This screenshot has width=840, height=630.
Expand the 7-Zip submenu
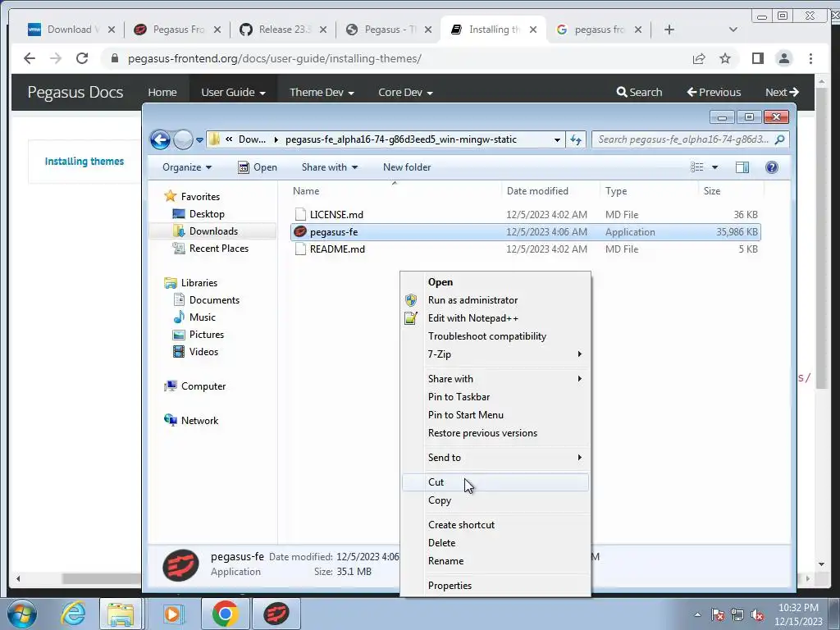(495, 354)
